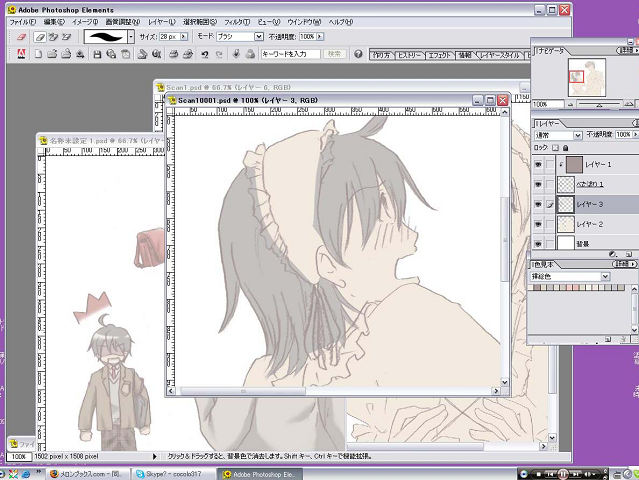The image size is (639, 480).
Task: Click the Quick Fix icon
Action: coord(236,54)
